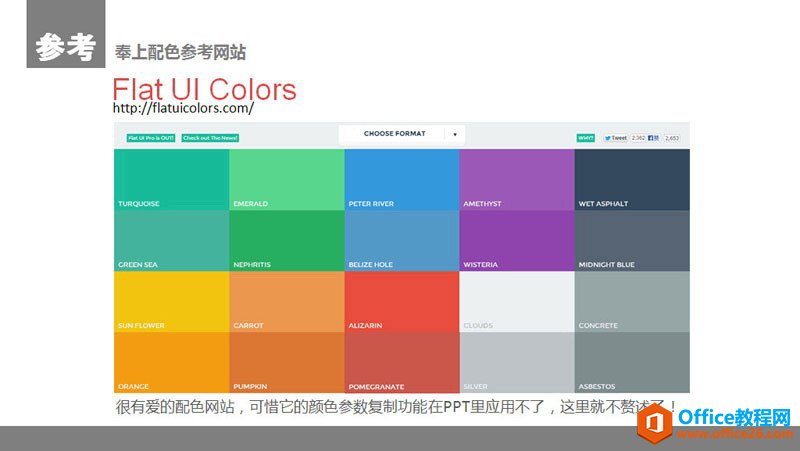800x451 pixels.
Task: Pick the Emerald color swatch
Action: click(x=286, y=178)
